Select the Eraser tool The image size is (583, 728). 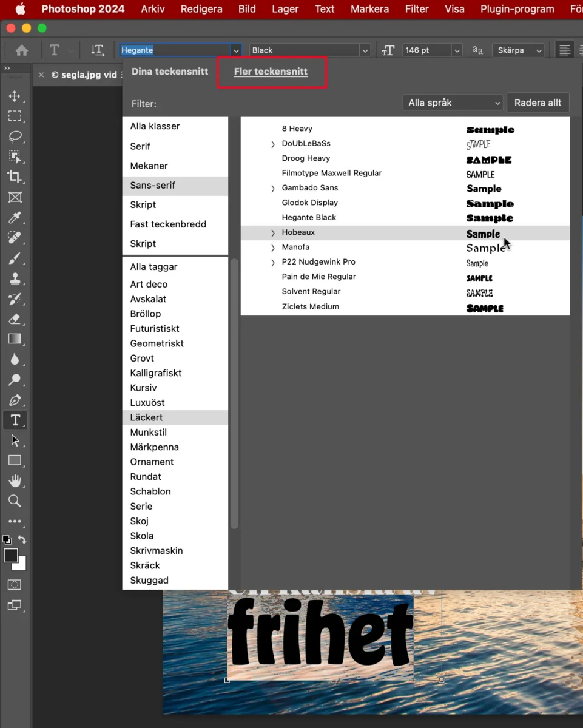[15, 319]
